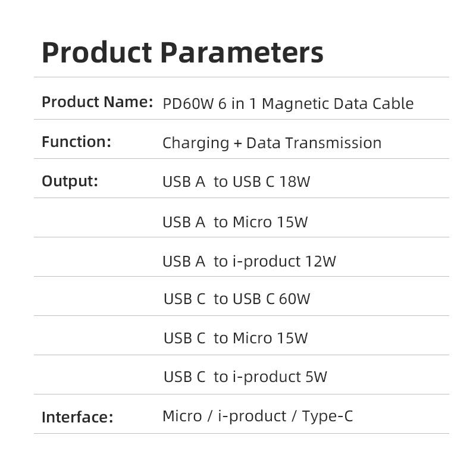The width and height of the screenshot is (476, 476).
Task: Click the Interface label
Action: pos(77,417)
